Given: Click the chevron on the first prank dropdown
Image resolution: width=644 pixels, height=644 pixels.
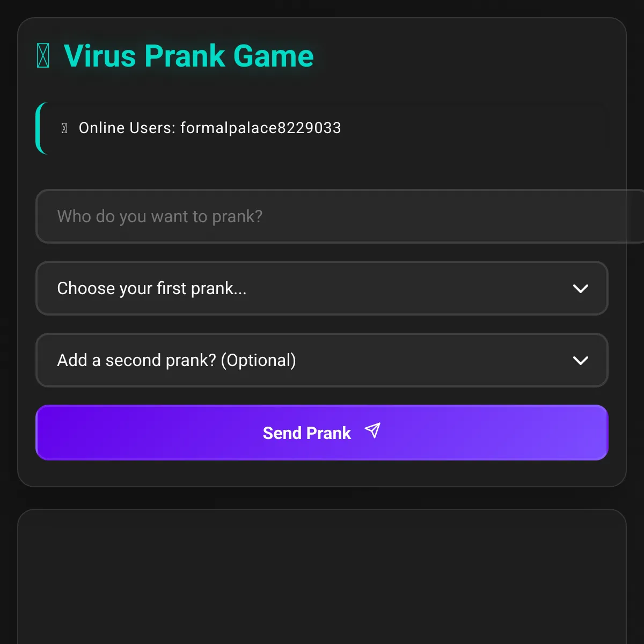Looking at the screenshot, I should tap(581, 288).
